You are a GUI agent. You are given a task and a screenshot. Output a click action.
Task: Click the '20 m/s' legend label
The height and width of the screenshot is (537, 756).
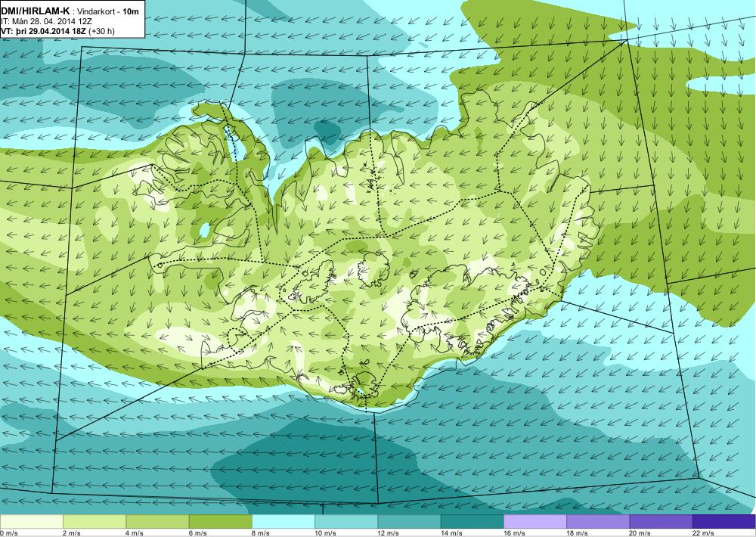coord(640,533)
